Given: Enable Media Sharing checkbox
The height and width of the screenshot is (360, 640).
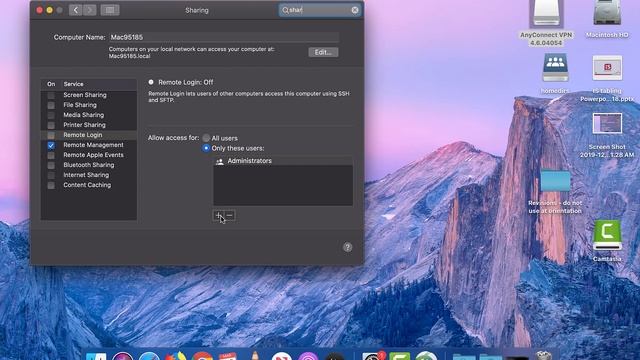Looking at the screenshot, I should (x=51, y=115).
